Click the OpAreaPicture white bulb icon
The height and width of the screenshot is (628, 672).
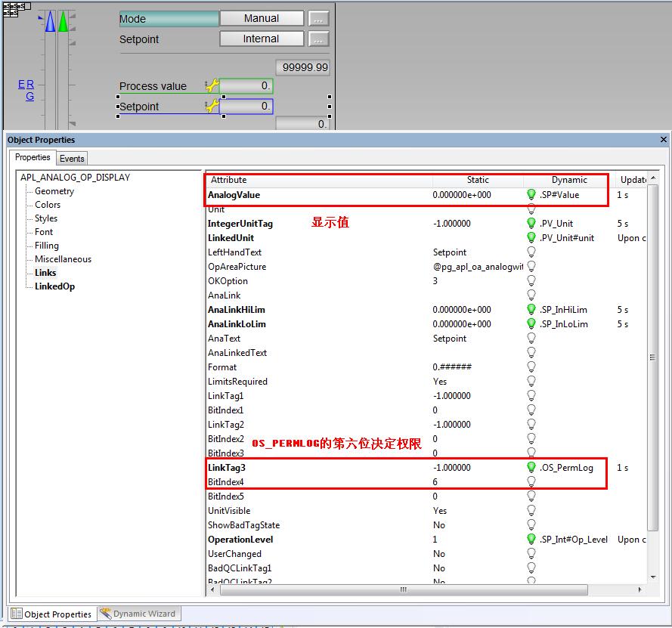click(531, 267)
